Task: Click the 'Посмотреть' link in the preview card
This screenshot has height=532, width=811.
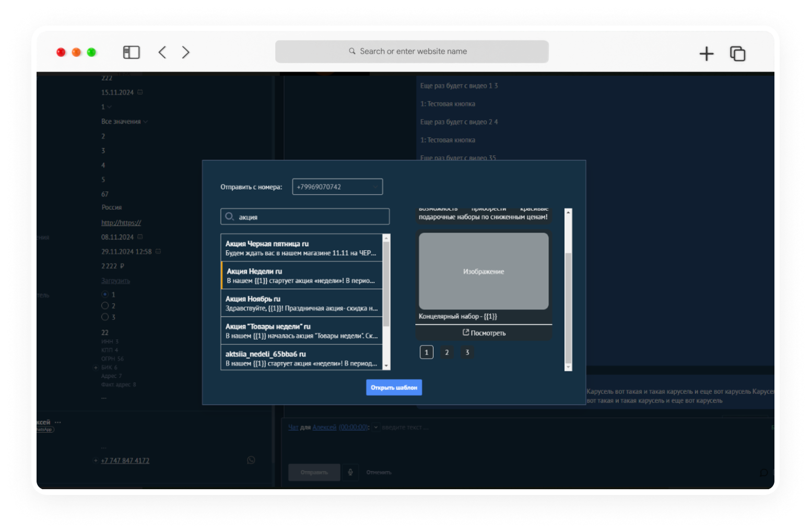Action: 484,333
